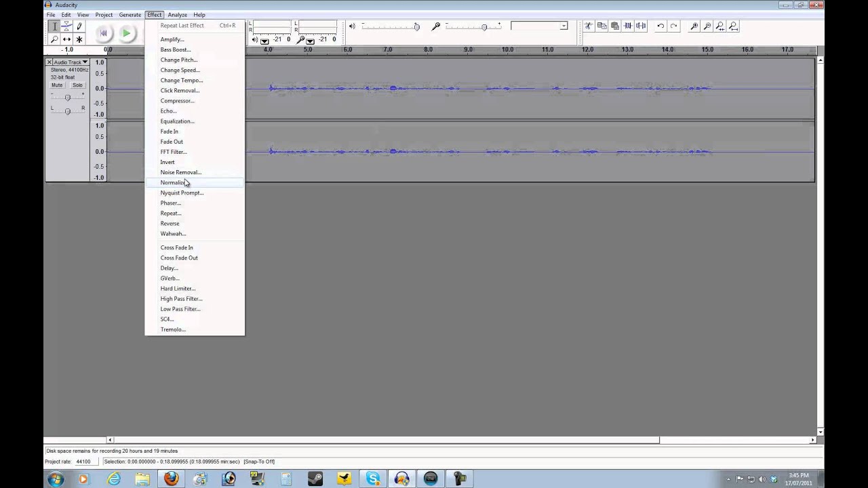Click the Skip to Start button
The height and width of the screenshot is (488, 868).
click(103, 33)
